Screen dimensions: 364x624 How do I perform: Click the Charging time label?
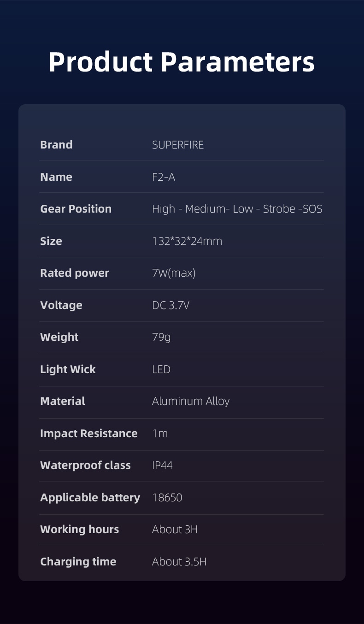click(78, 562)
